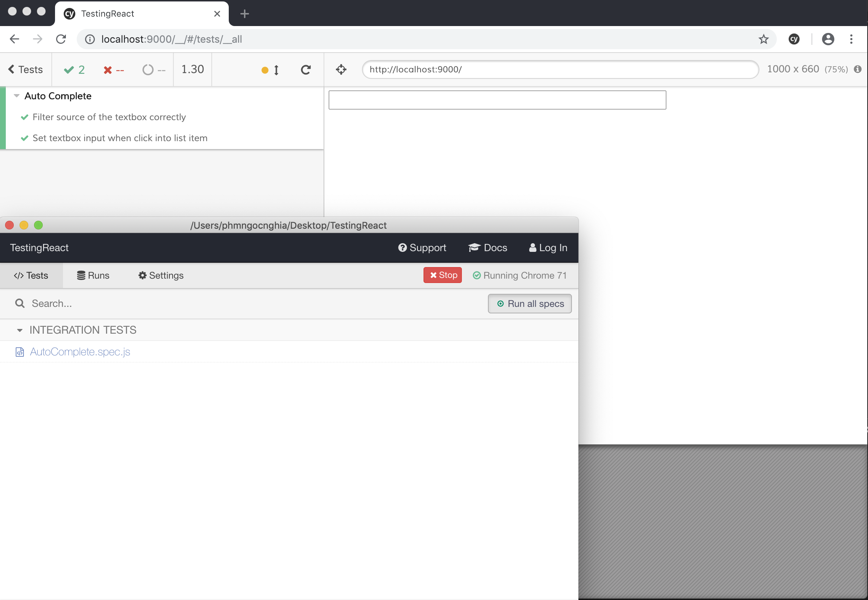The height and width of the screenshot is (600, 868).
Task: Click the runner URL field http://localhost:9000/
Action: pos(560,69)
